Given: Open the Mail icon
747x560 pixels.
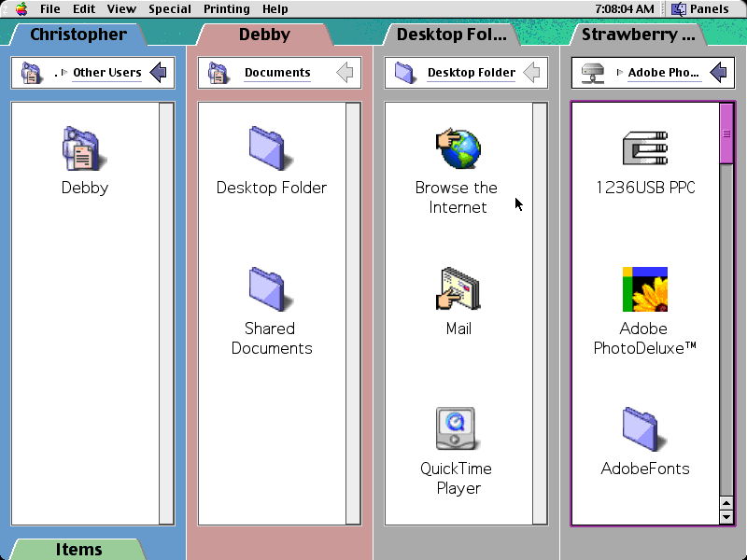Looking at the screenshot, I should point(458,289).
